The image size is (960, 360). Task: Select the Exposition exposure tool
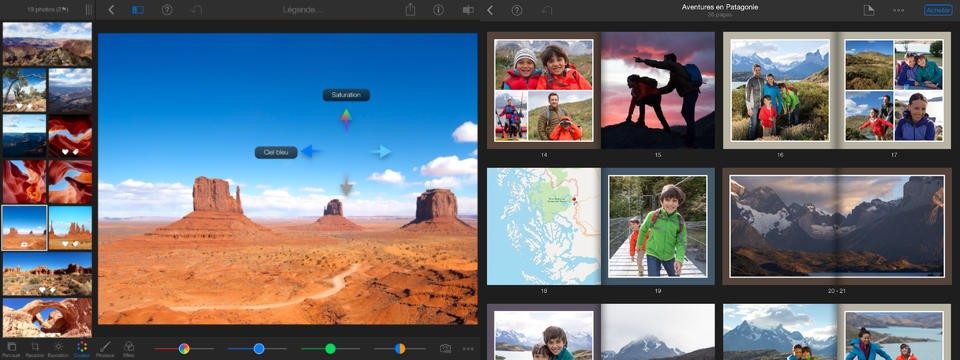tap(58, 349)
